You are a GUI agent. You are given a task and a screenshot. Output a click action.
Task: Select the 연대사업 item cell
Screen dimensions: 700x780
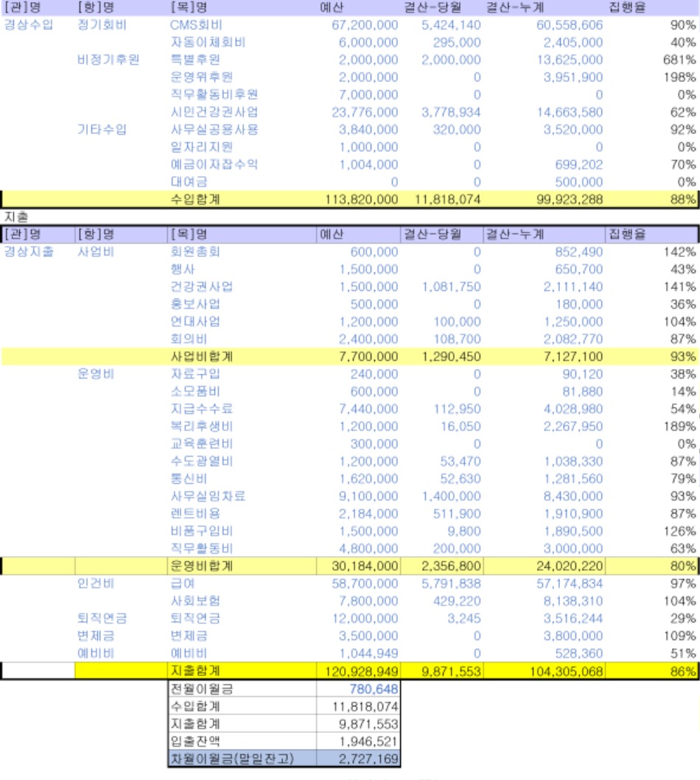tap(195, 321)
